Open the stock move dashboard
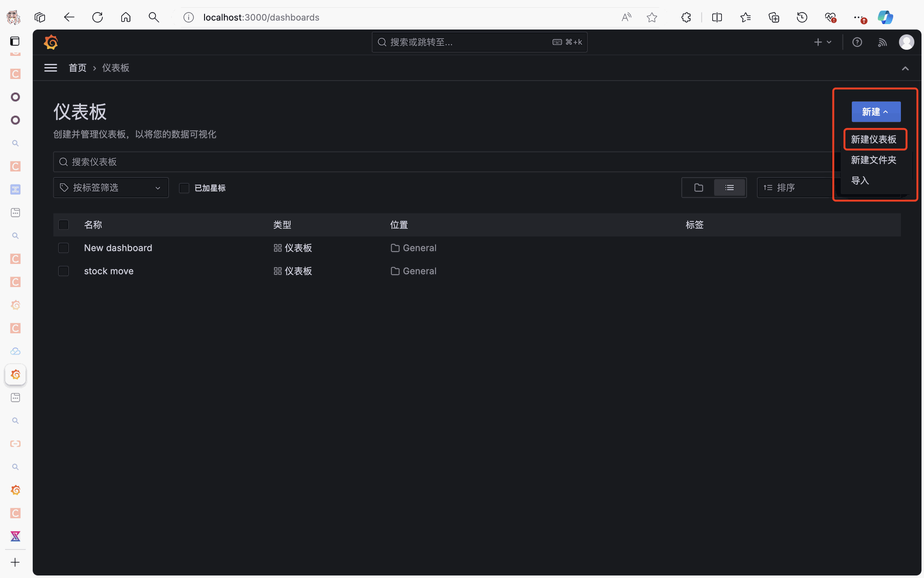 [x=109, y=271]
